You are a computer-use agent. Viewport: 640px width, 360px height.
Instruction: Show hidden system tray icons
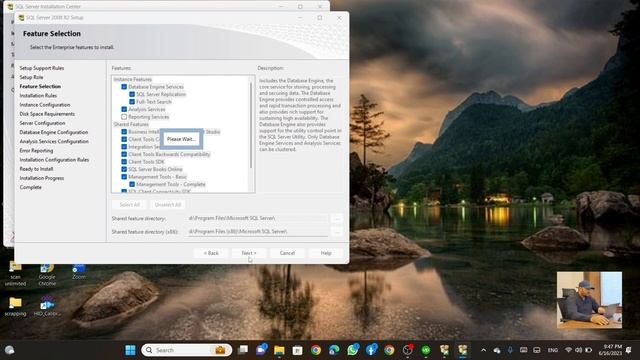484,350
